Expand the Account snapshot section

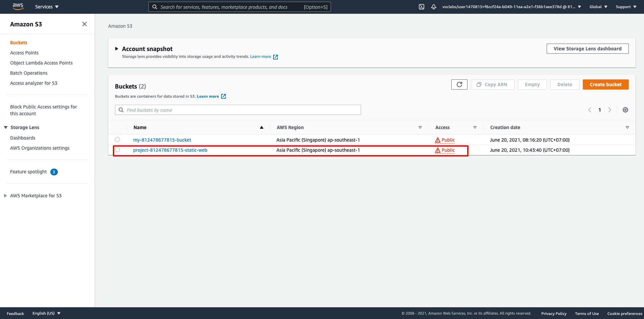pyautogui.click(x=117, y=49)
